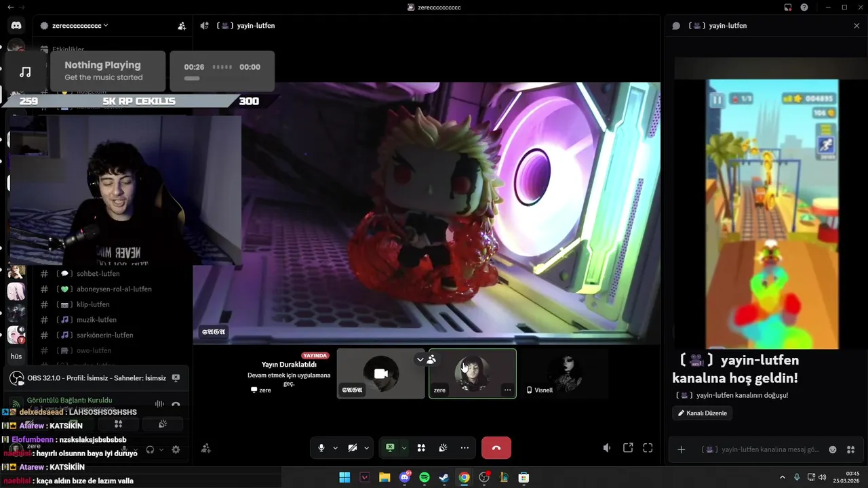Viewport: 868px width, 488px height.
Task: Stop screen sharing with green screen button
Action: pyautogui.click(x=390, y=448)
